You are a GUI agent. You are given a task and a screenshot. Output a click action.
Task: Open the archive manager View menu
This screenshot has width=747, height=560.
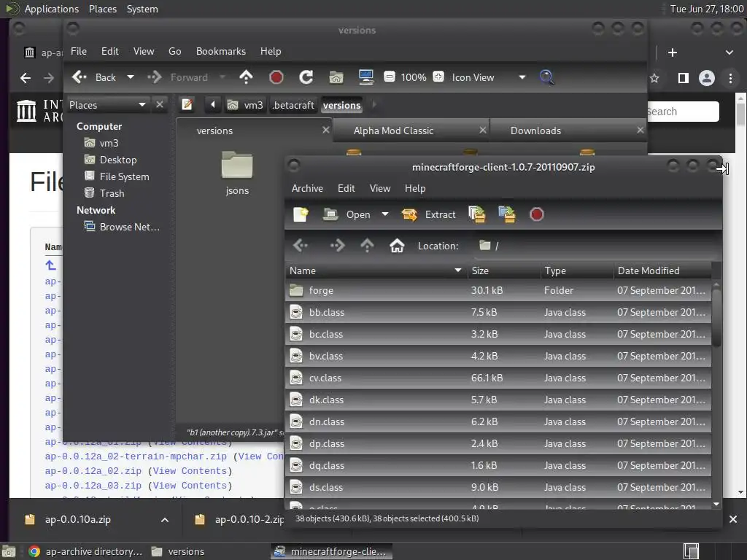pyautogui.click(x=379, y=189)
